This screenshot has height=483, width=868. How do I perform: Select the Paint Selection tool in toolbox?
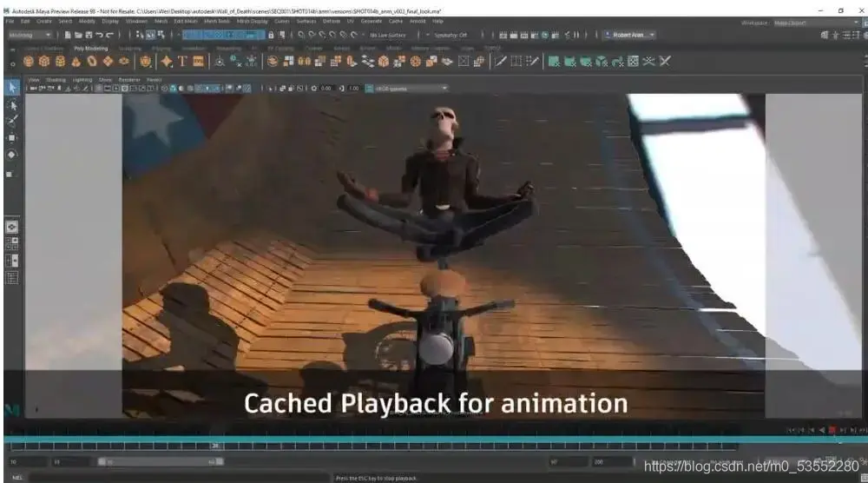[x=11, y=121]
